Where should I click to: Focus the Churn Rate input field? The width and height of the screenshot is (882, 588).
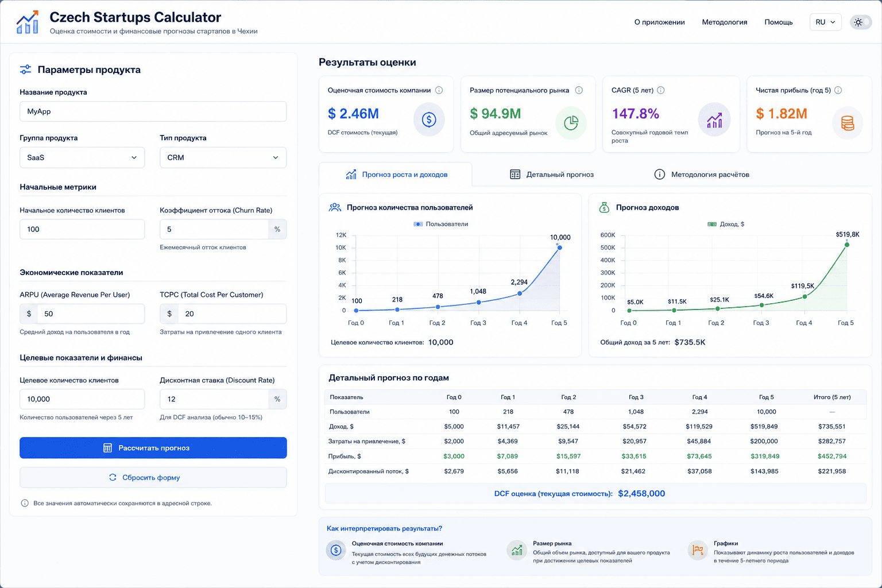[x=214, y=229]
